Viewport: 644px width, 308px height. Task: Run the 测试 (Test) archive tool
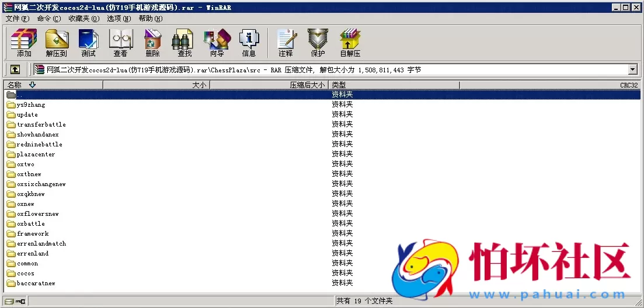(88, 43)
